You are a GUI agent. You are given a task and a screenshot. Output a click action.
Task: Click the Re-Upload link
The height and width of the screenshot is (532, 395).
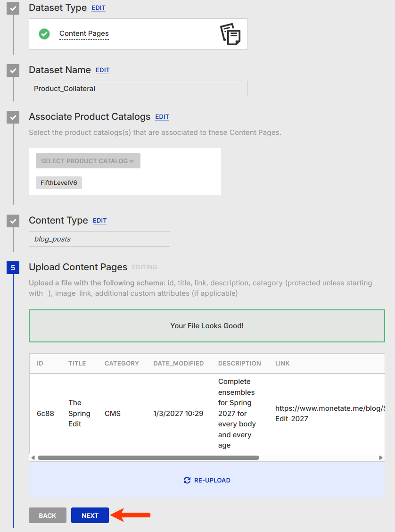click(x=212, y=481)
